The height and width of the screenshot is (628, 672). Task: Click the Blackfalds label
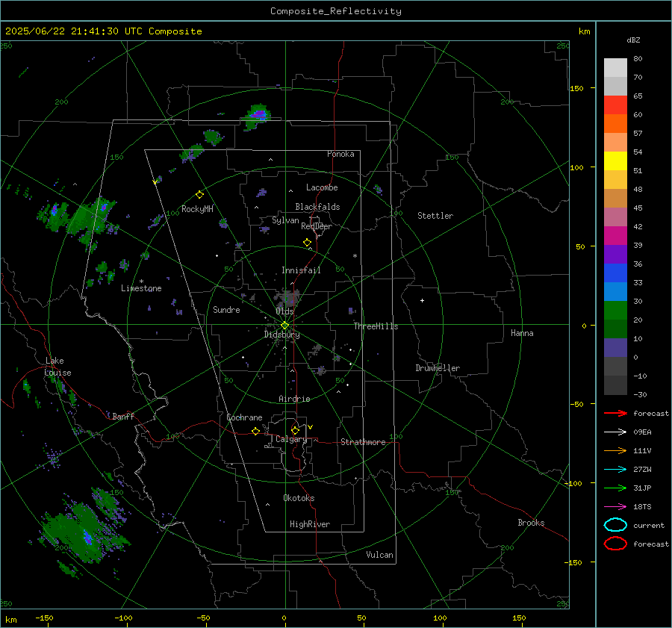(x=317, y=207)
